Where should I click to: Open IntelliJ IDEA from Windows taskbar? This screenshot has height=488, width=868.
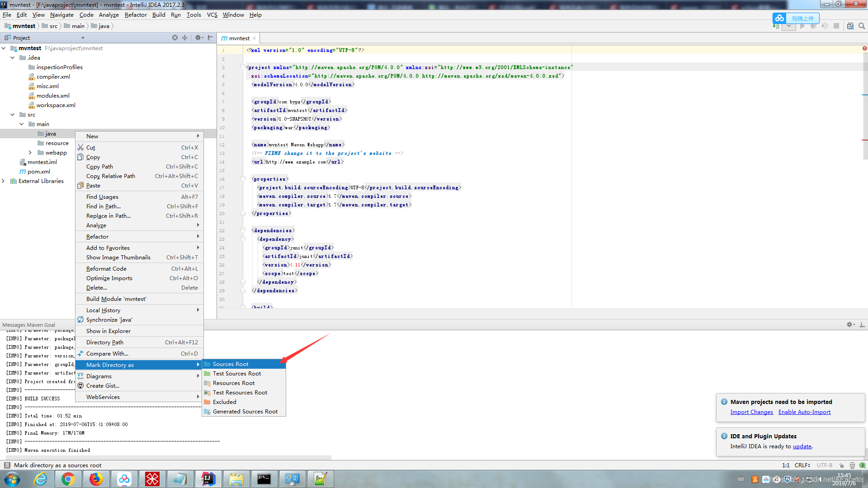pos(208,479)
